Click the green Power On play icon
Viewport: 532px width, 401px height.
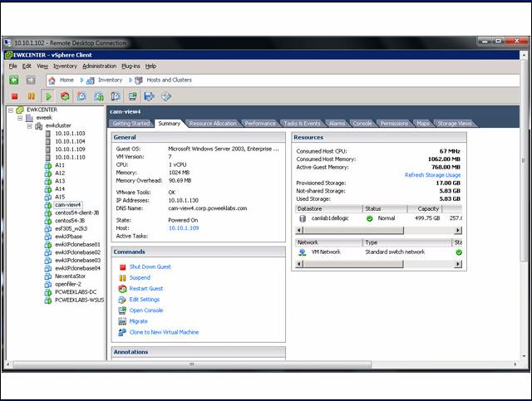[x=48, y=96]
